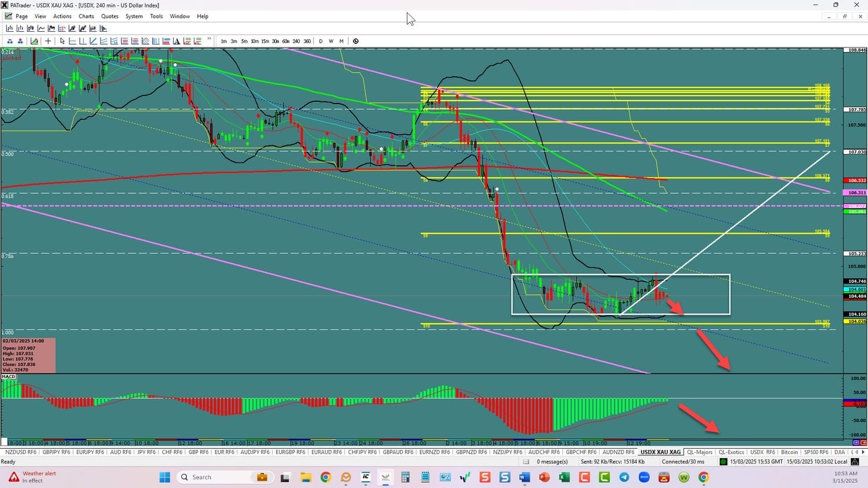Screen dimensions: 868x488
Task: Click the green chart analysis icon
Action: (x=34, y=40)
